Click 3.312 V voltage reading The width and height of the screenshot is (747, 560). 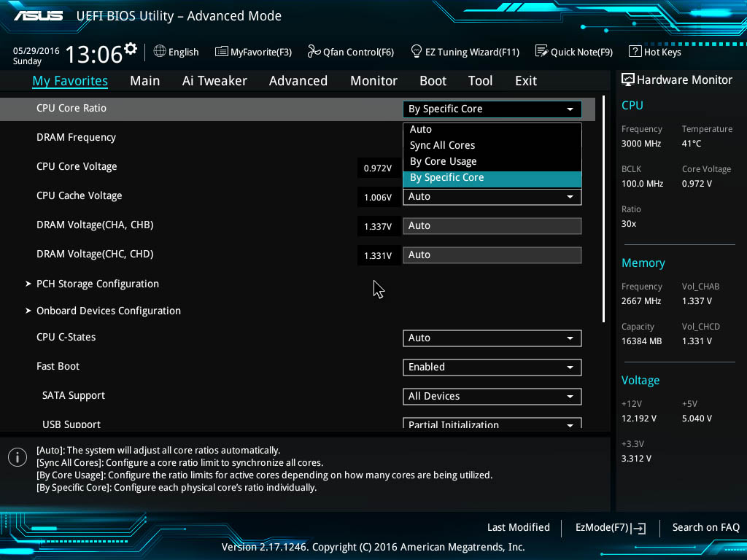click(x=636, y=458)
